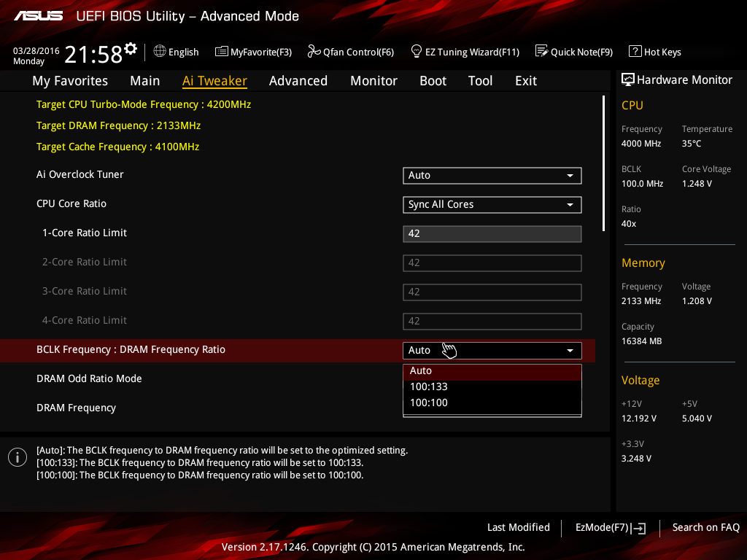
Task: Click the 21:58 clock display
Action: (93, 54)
